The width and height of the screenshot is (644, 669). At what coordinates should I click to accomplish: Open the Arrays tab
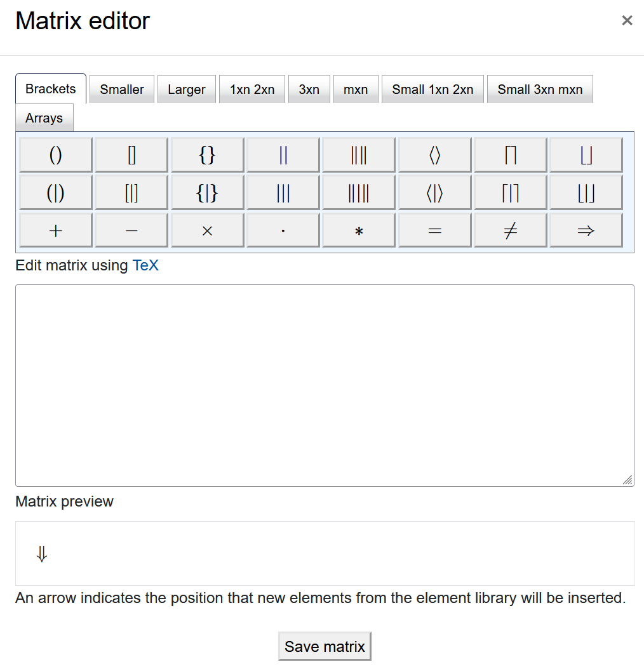[x=44, y=117]
